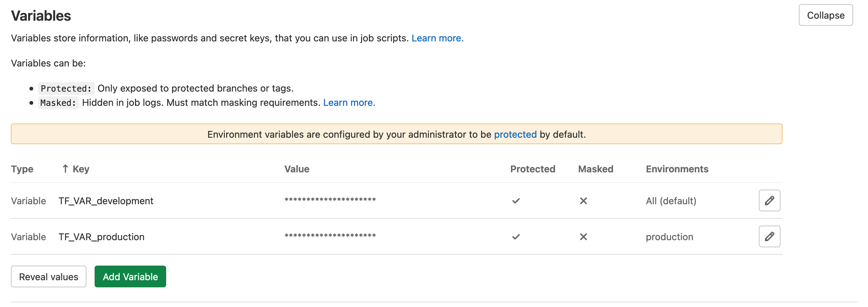
Task: Click the Protected column header
Action: pos(532,169)
